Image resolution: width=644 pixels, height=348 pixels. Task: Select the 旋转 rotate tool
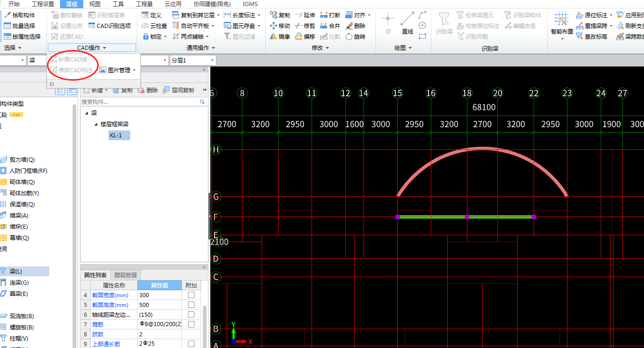pos(356,36)
